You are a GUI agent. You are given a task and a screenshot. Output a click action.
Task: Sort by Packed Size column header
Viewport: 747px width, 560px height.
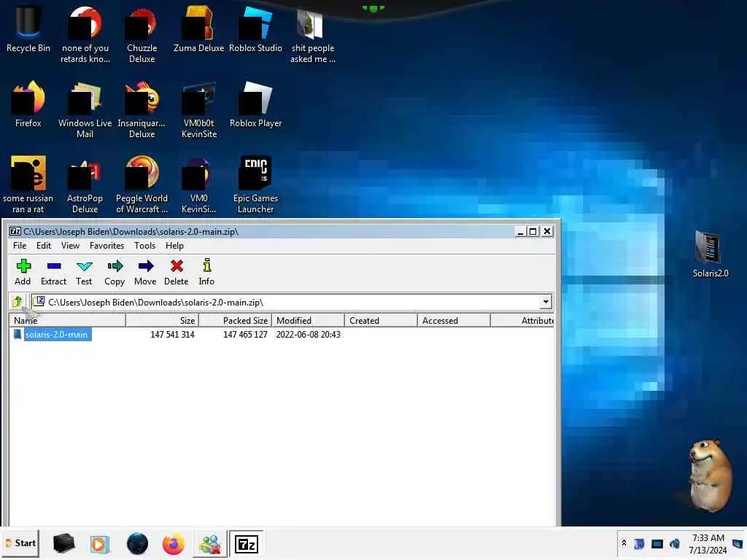click(235, 321)
